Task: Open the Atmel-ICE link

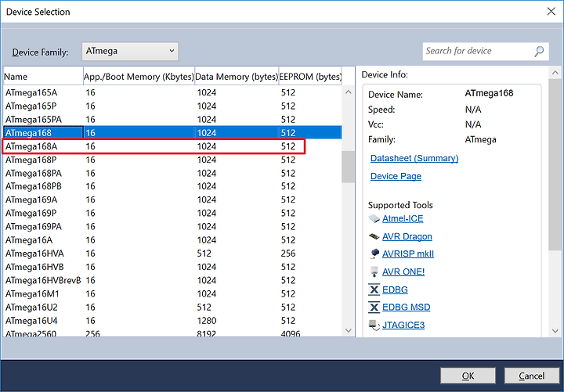Action: [403, 218]
